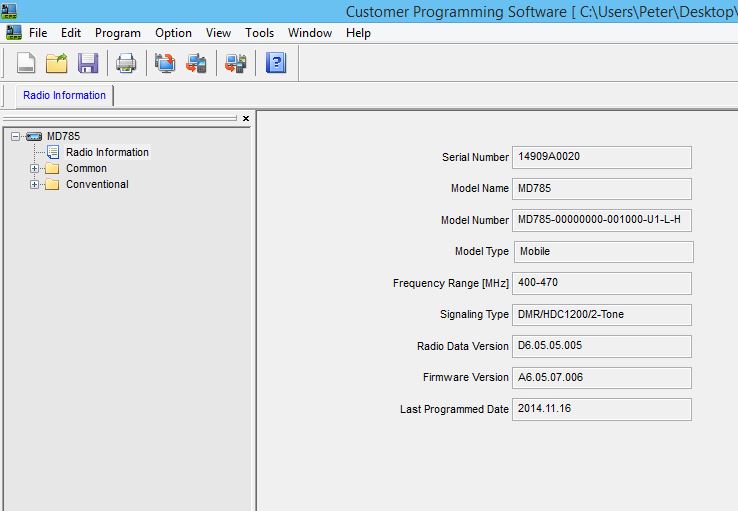
Task: Click the Model Number field
Action: tap(602, 220)
